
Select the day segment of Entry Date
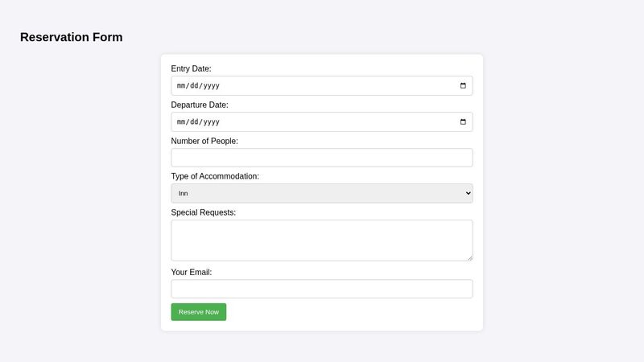(x=194, y=86)
